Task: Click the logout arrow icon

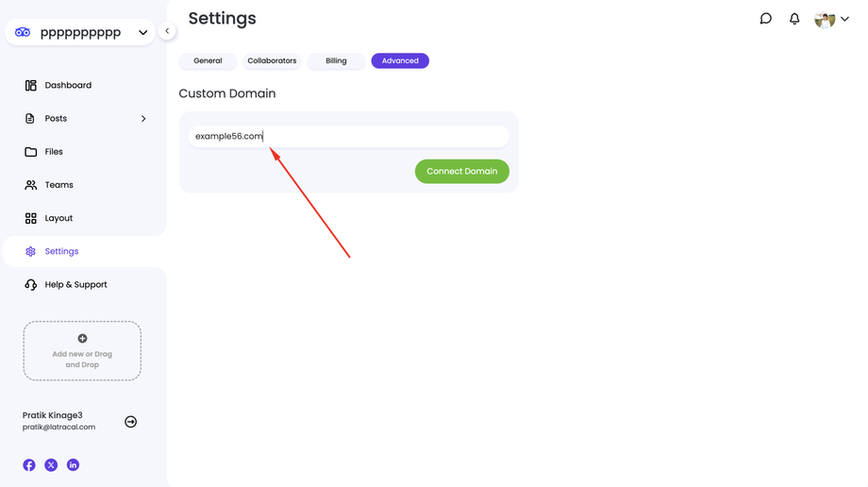Action: [x=130, y=422]
